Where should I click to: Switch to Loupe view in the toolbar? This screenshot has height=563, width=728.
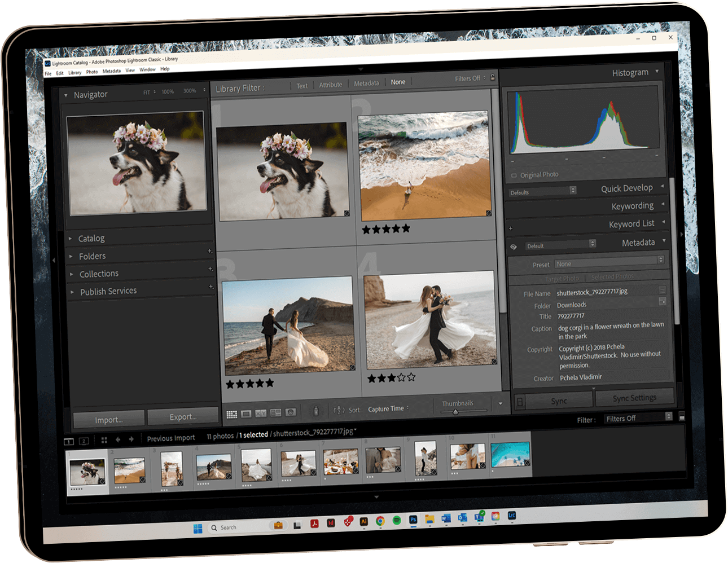[247, 414]
